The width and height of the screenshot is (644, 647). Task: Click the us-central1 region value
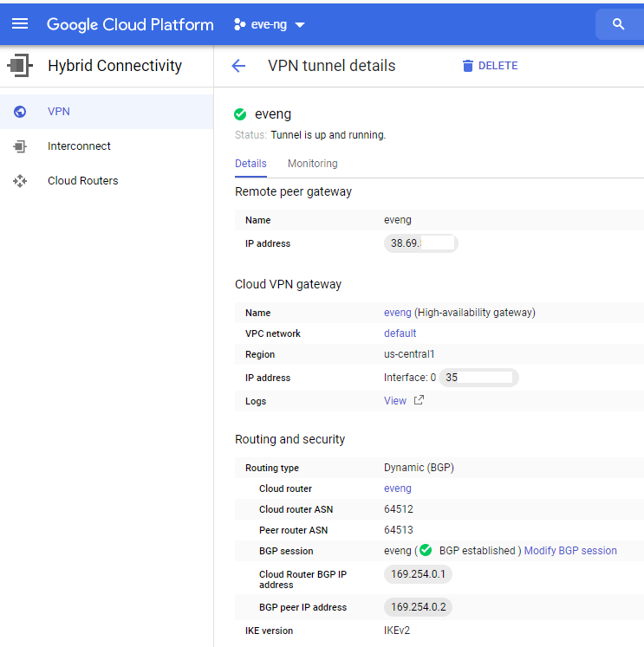pyautogui.click(x=409, y=354)
